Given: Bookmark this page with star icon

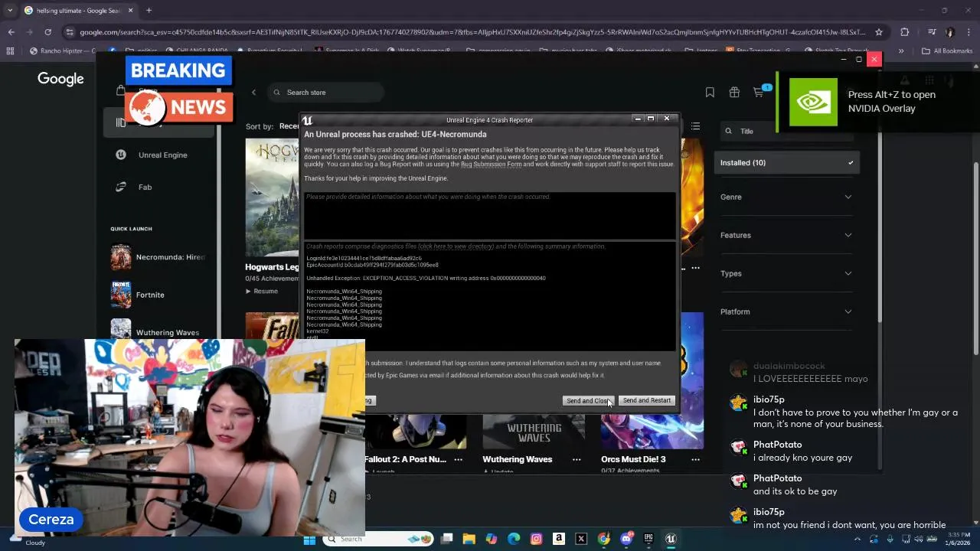Looking at the screenshot, I should (x=879, y=32).
